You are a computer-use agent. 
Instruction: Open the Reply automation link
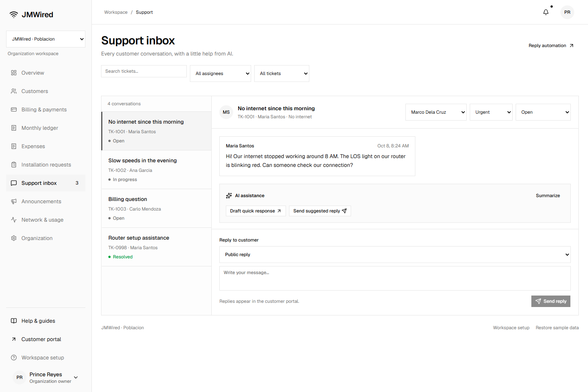[x=551, y=46]
